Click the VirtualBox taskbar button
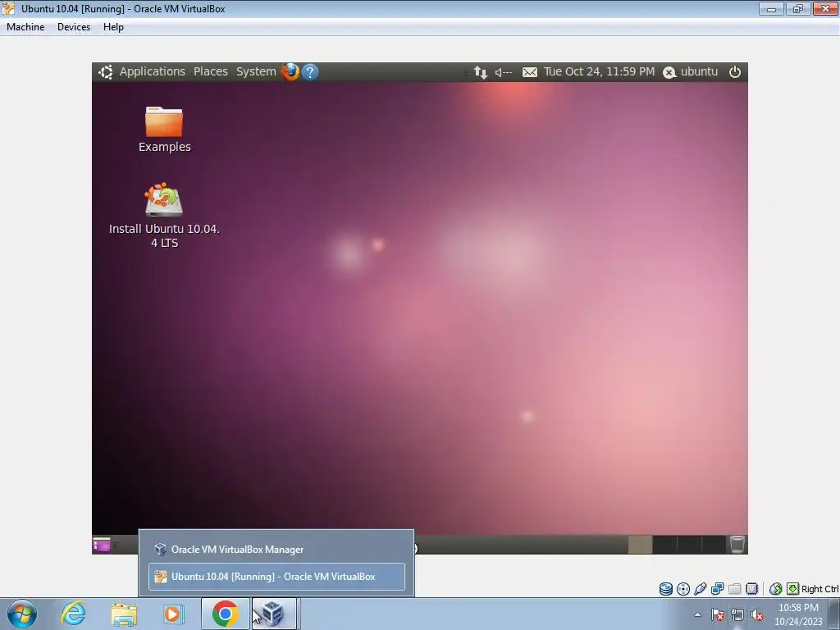This screenshot has height=630, width=840. click(274, 614)
